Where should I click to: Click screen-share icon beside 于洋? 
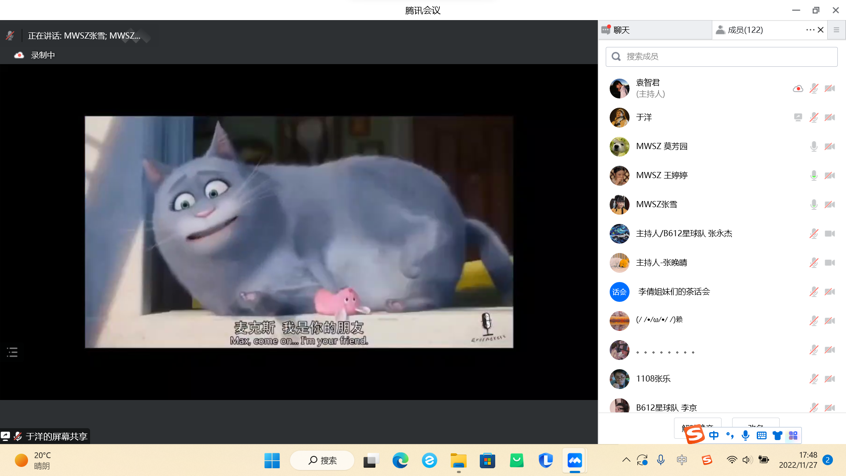coord(798,118)
